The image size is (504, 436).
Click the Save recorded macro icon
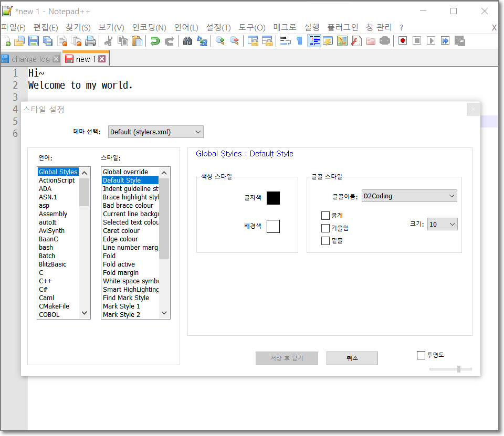[460, 41]
